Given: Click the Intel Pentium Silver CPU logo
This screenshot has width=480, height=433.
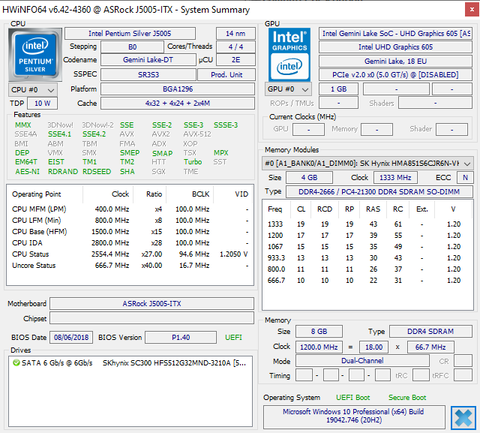Looking at the screenshot, I should [35, 55].
